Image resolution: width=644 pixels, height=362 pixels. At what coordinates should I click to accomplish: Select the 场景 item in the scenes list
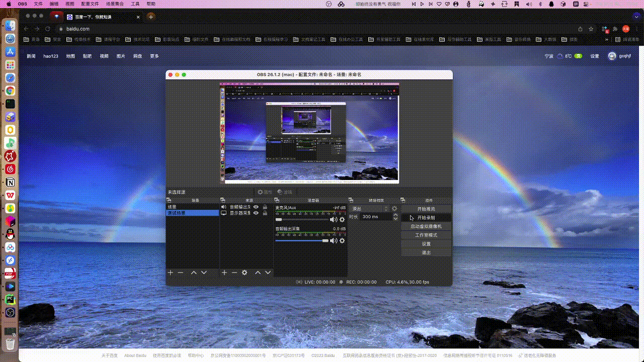193,207
